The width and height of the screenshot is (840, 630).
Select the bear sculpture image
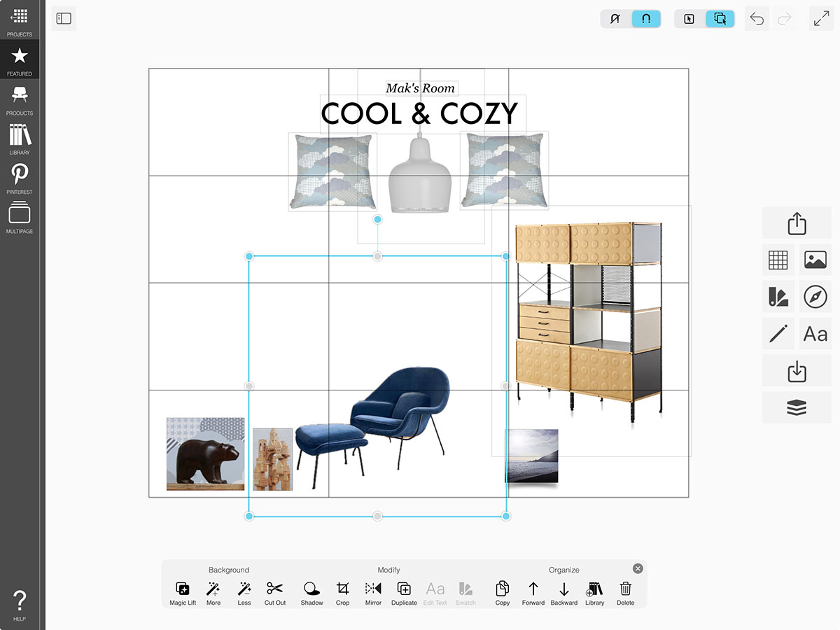205,454
